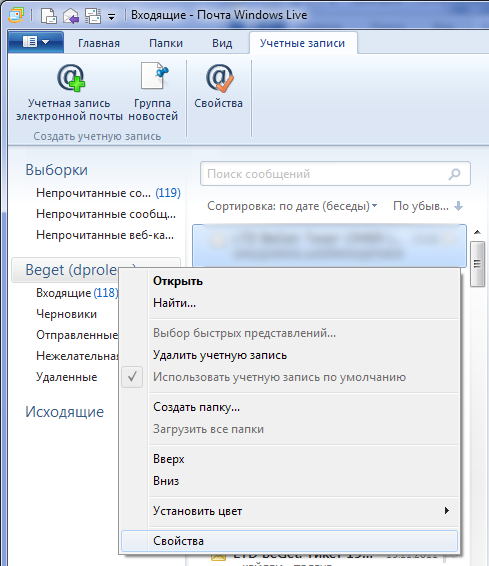The width and height of the screenshot is (489, 566).
Task: Click the Поиск сообщений search field
Action: (335, 174)
